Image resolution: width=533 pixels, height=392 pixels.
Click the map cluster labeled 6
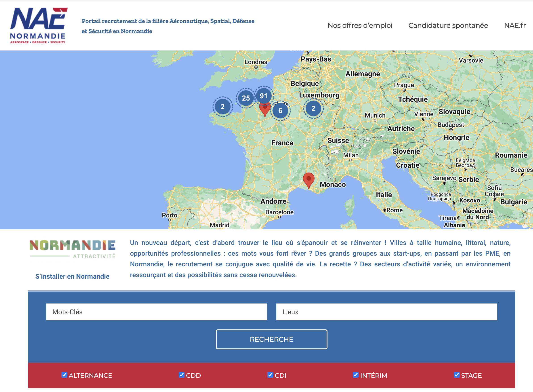pyautogui.click(x=280, y=111)
